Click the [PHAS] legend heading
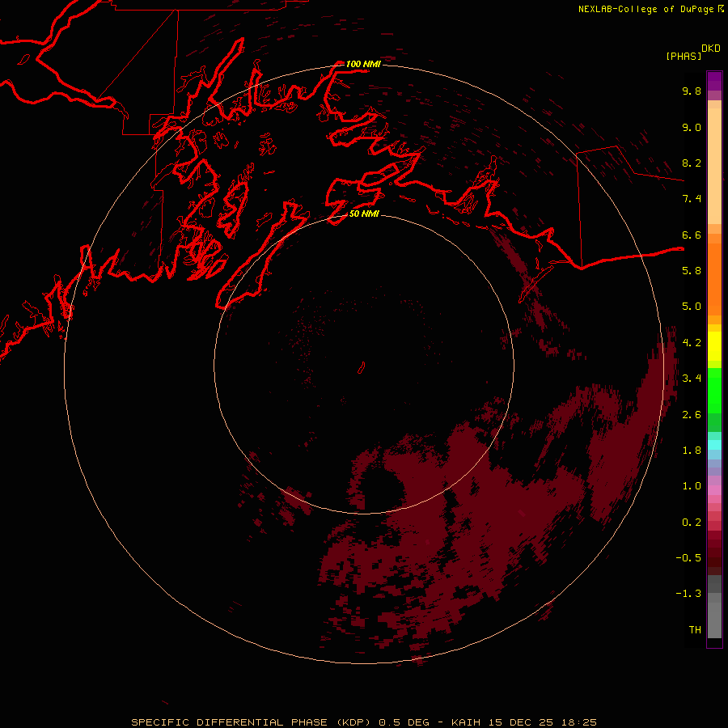Screen dimensions: 728x728 tap(684, 56)
